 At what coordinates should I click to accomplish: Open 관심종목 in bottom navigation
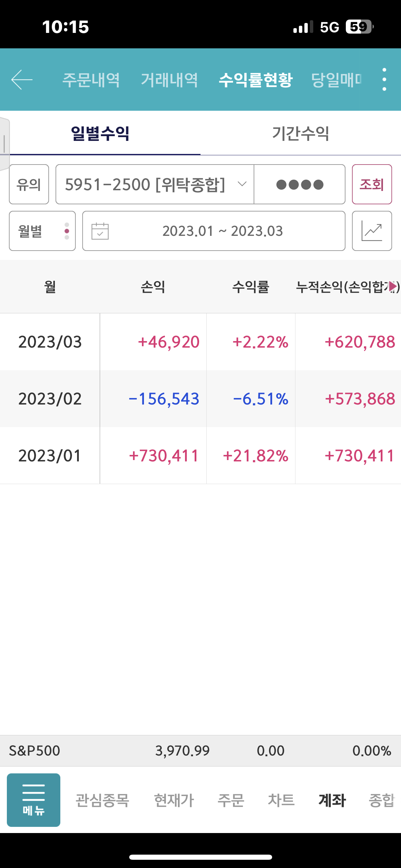pos(102,800)
